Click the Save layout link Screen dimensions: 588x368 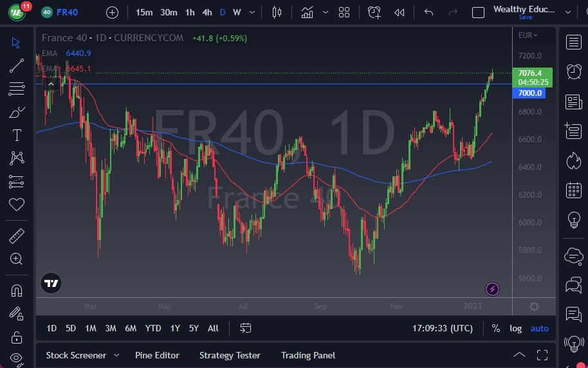click(x=526, y=17)
